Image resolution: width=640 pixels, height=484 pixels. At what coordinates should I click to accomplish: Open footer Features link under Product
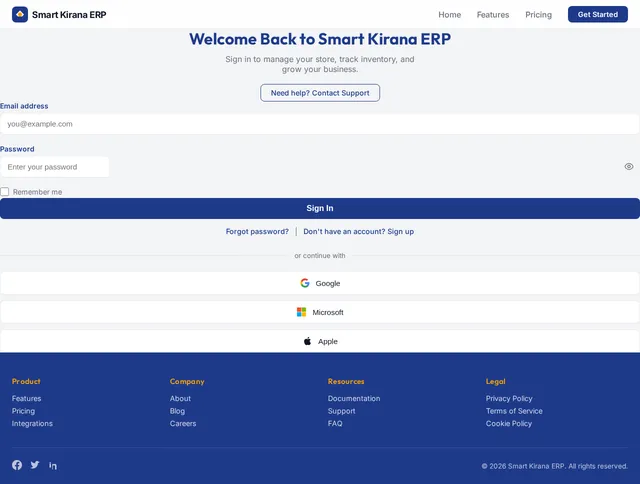[27, 398]
